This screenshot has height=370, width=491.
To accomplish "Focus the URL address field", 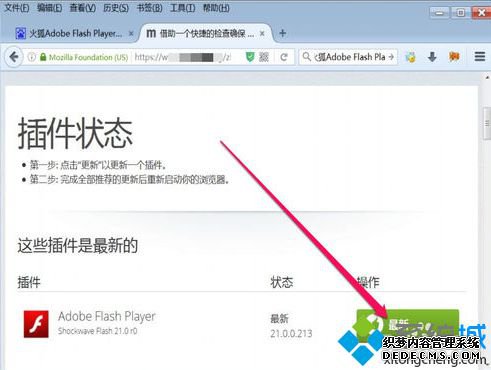I will coord(183,57).
